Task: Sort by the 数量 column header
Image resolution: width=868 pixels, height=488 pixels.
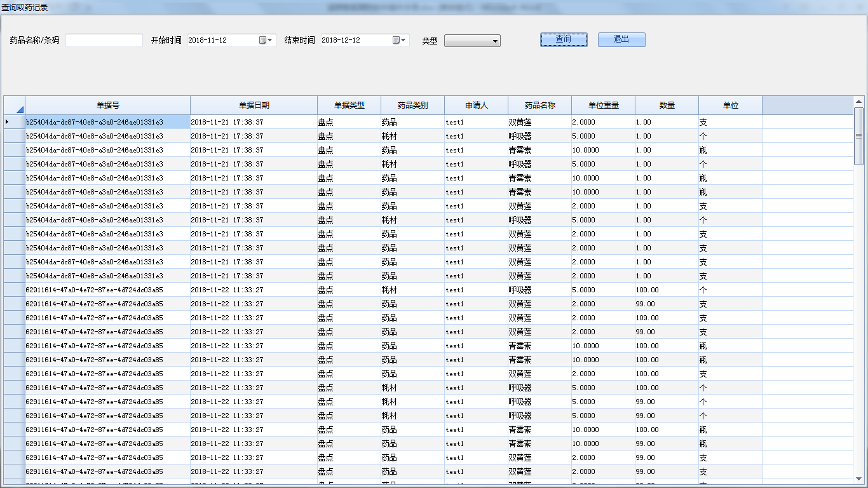Action: (x=667, y=105)
